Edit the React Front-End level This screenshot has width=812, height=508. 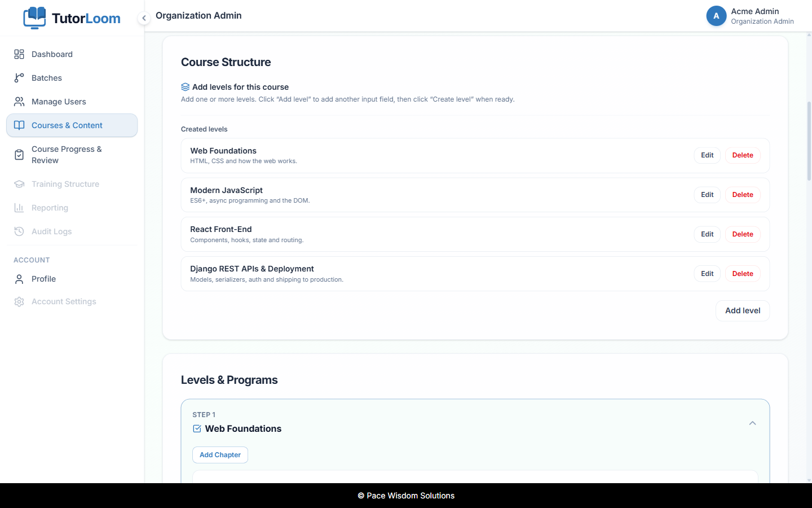click(x=707, y=234)
